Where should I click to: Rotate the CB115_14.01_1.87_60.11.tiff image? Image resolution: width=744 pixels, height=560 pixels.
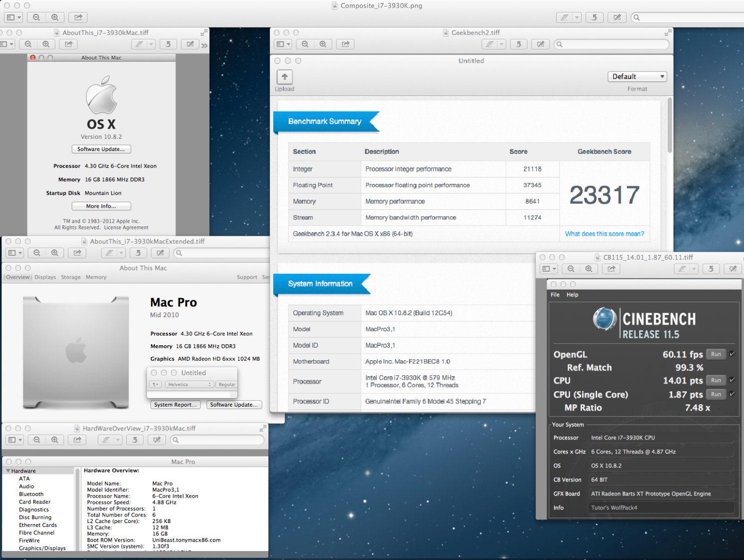pos(711,269)
